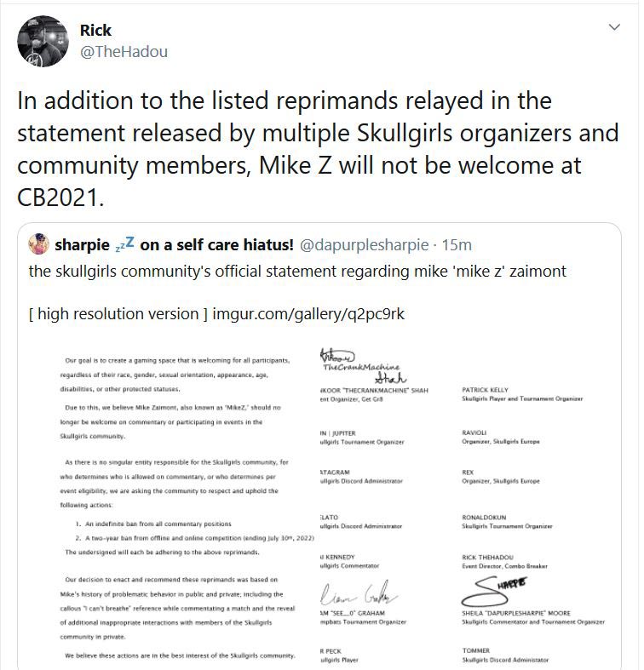
Task: Click the @TheHadou handle
Action: (x=124, y=52)
